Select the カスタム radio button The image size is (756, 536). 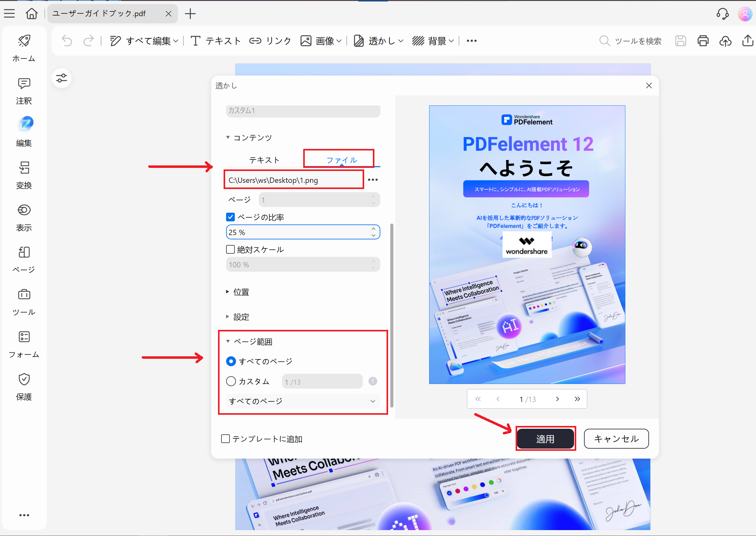(x=231, y=381)
